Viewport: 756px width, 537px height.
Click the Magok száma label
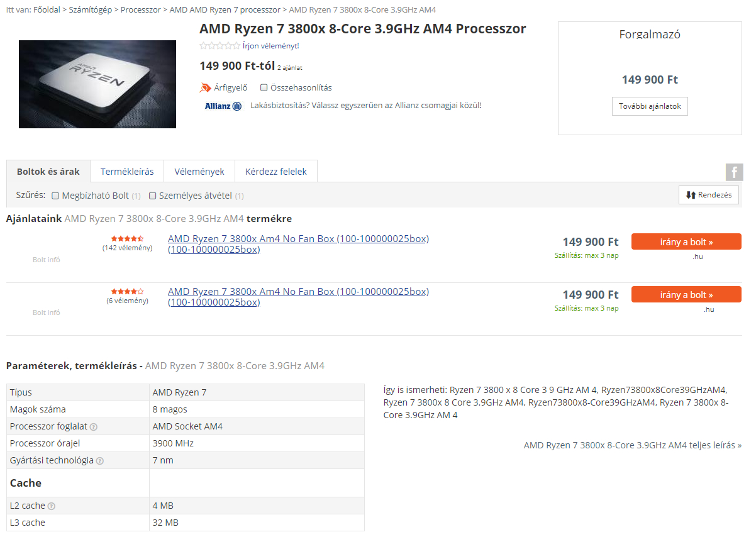click(38, 410)
